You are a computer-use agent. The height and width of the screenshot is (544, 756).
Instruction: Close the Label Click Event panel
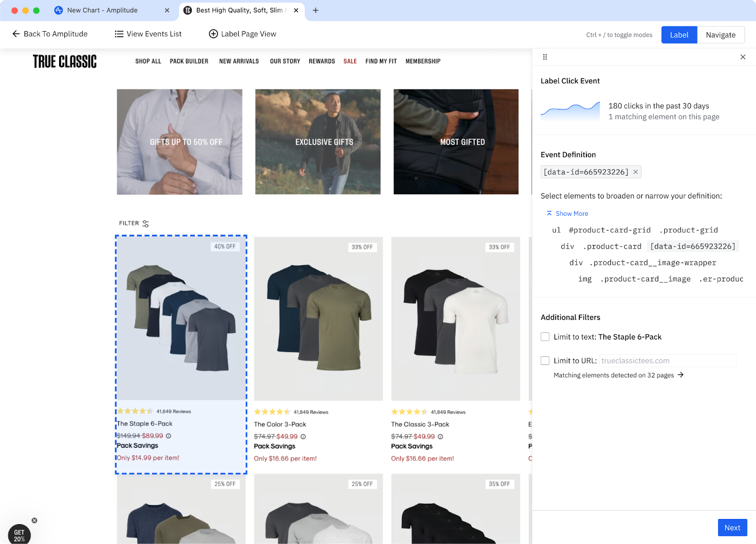coord(743,57)
